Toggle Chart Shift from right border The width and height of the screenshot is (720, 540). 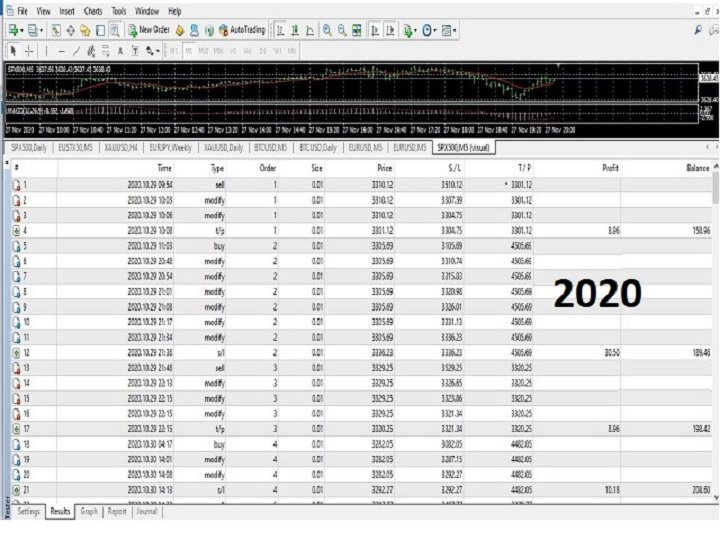click(390, 31)
